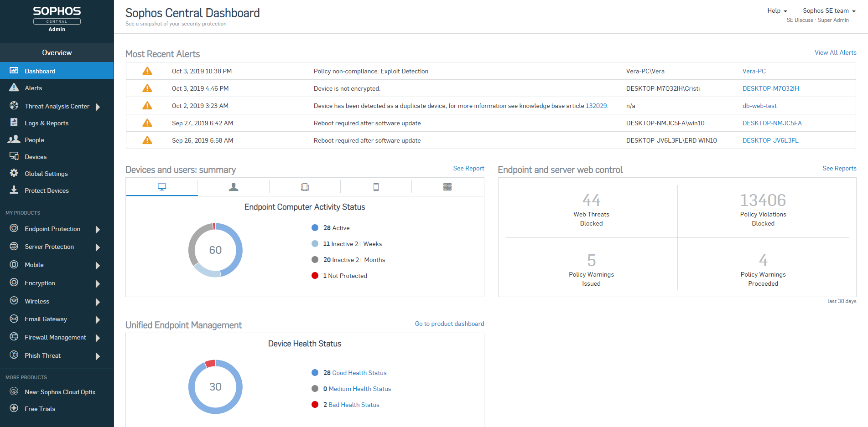Open the Sophos SE team account dropdown
The height and width of the screenshot is (427, 868).
click(829, 11)
